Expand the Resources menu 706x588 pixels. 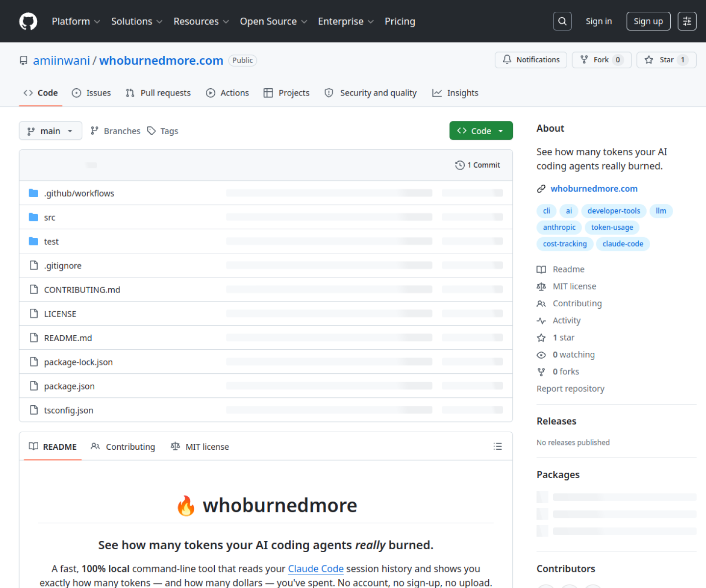click(x=201, y=21)
